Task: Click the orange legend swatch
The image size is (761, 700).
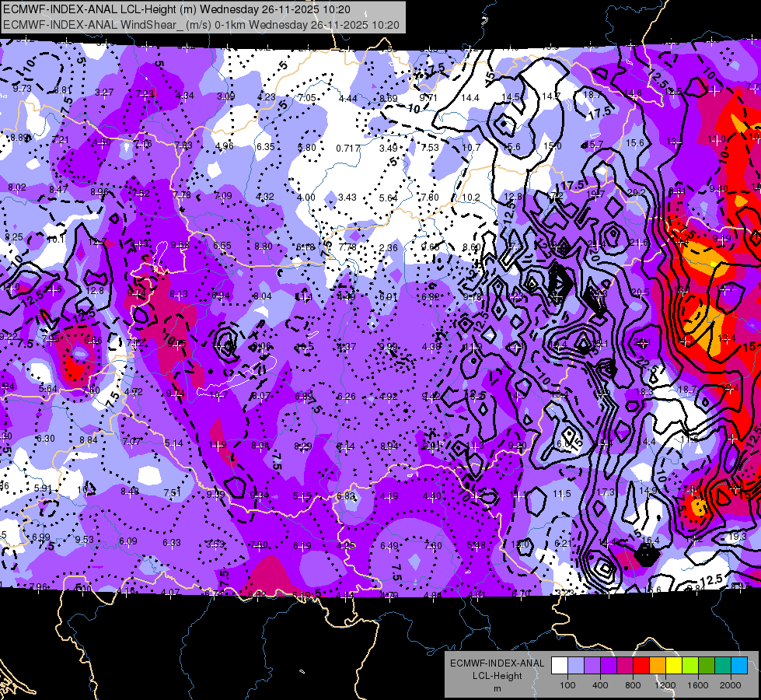Action: click(658, 666)
